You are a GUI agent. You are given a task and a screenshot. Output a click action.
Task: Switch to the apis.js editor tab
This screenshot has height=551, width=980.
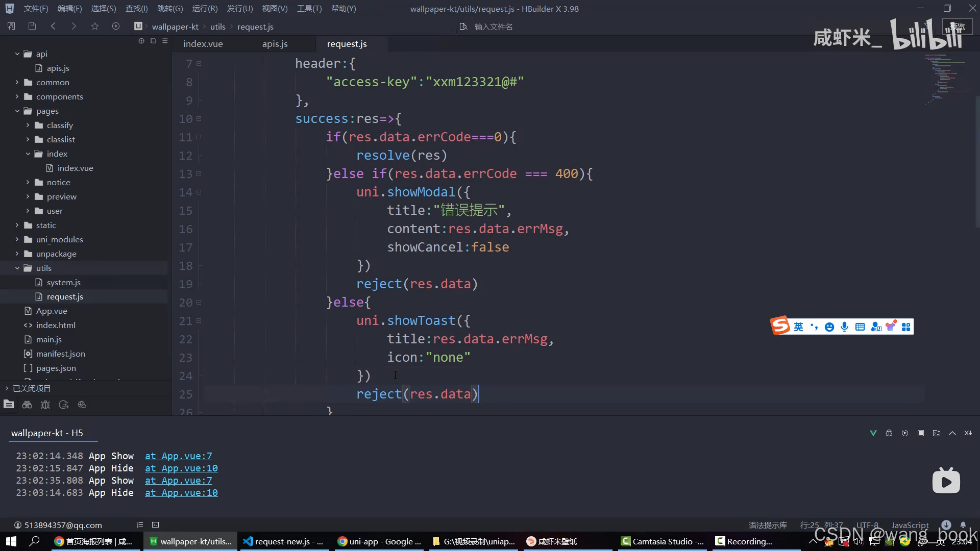(x=275, y=44)
